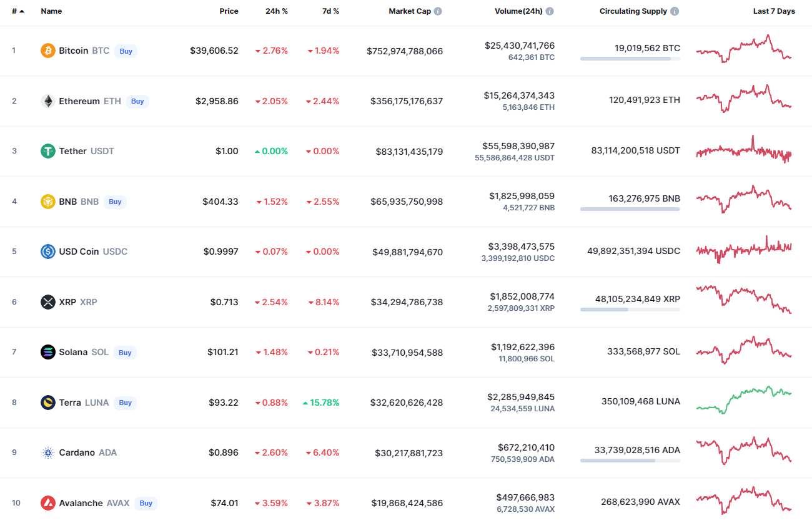Click the Market Cap info icon
Viewport: 812px width, 523px height.
(x=438, y=11)
